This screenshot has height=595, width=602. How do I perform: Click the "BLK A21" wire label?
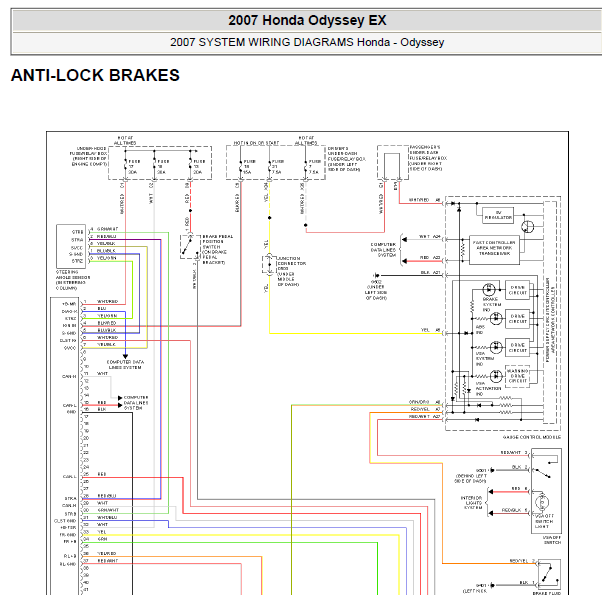click(430, 272)
